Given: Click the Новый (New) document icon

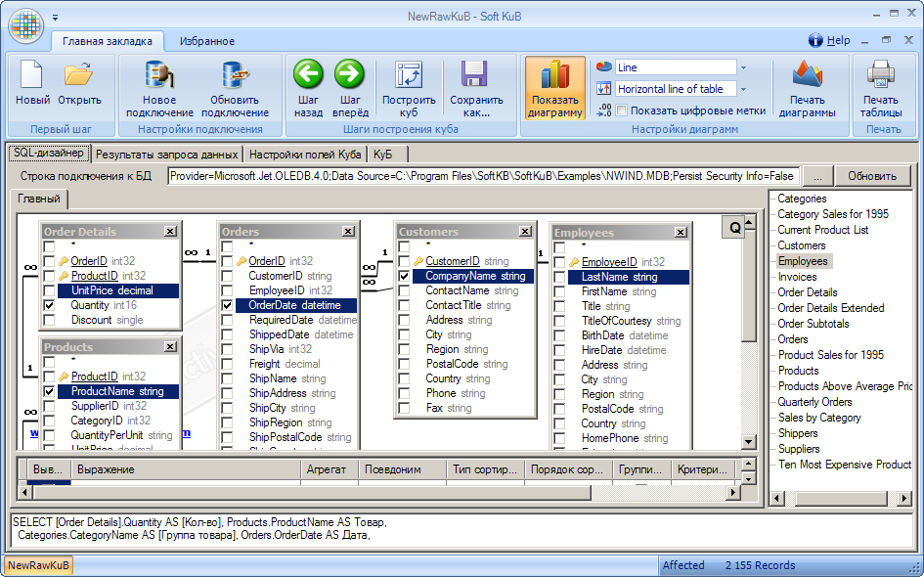Looking at the screenshot, I should coord(32,76).
